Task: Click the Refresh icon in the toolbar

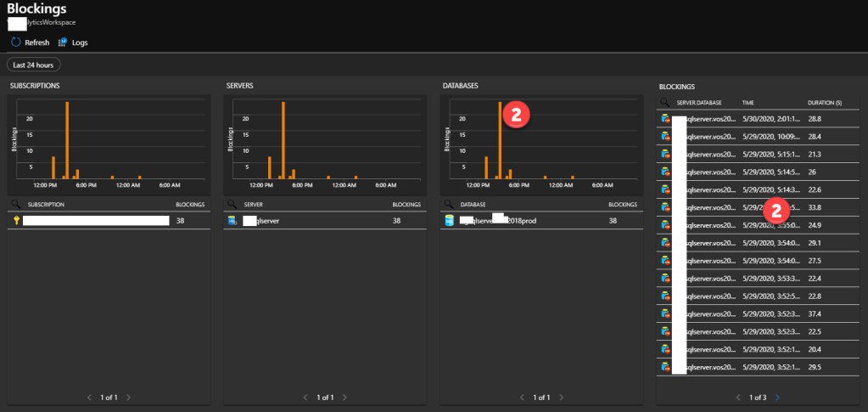Action: click(x=15, y=42)
